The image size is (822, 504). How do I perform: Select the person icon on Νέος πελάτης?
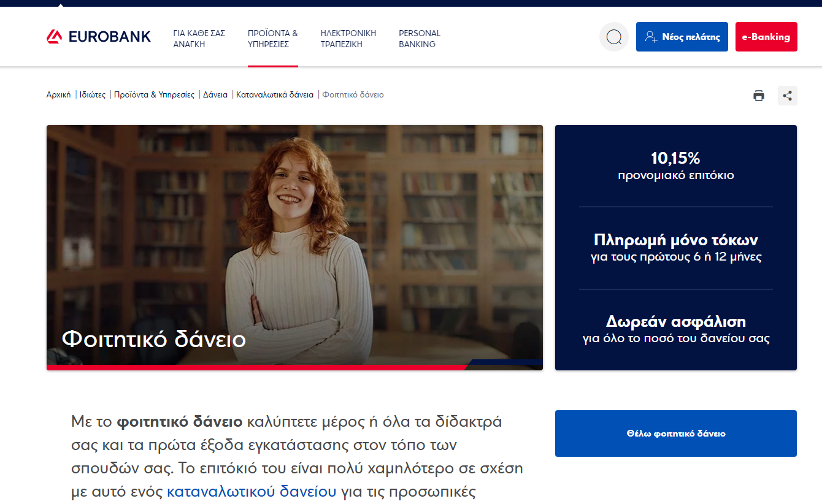coord(650,37)
